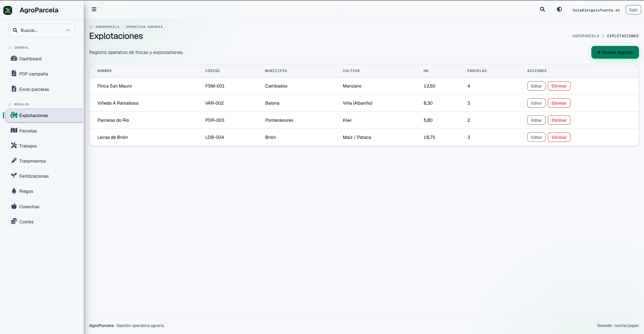The height and width of the screenshot is (334, 644).
Task: Edit the Finca San Mauro row
Action: [x=536, y=86]
